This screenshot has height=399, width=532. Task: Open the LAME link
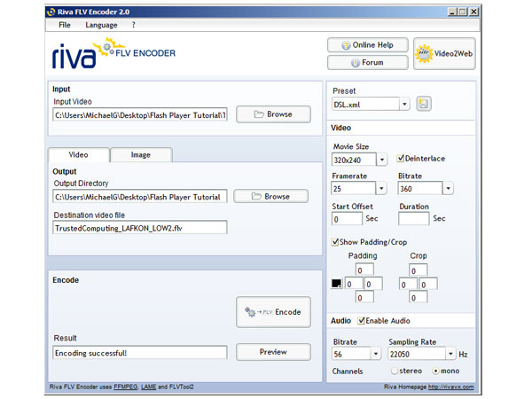[149, 387]
